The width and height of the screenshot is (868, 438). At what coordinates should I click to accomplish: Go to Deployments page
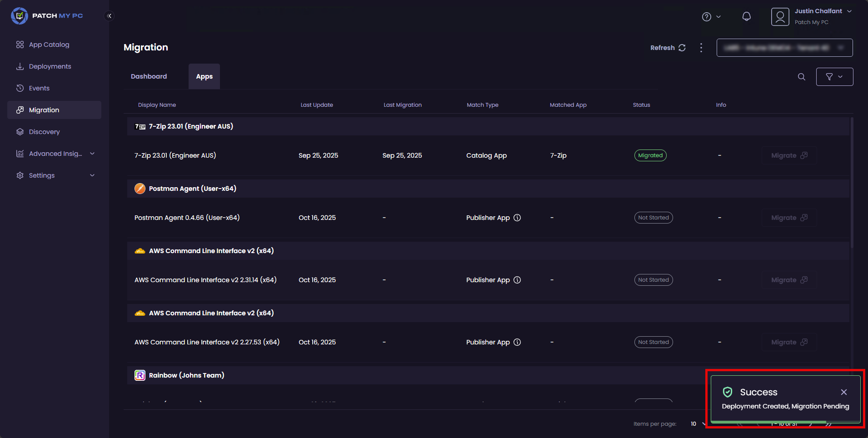tap(50, 66)
